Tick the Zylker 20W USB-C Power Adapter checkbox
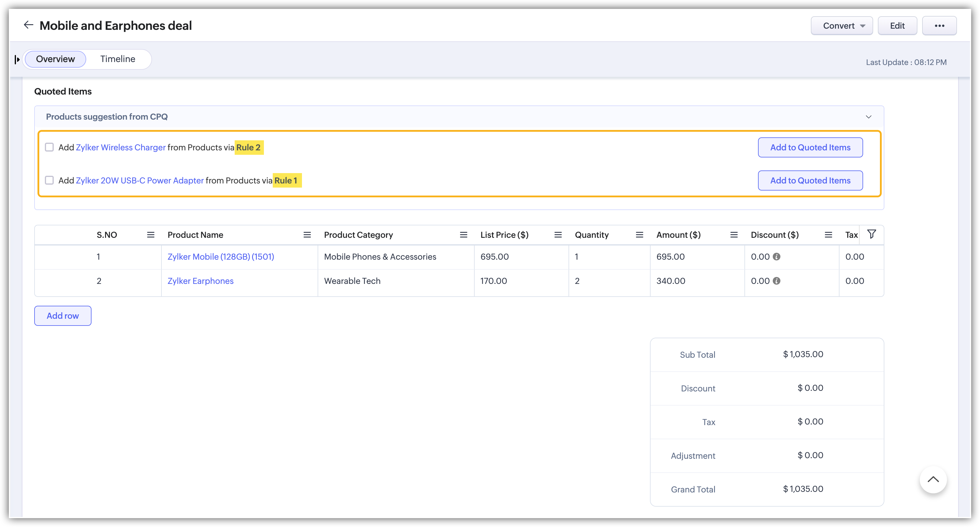Image resolution: width=980 pixels, height=527 pixels. point(50,180)
